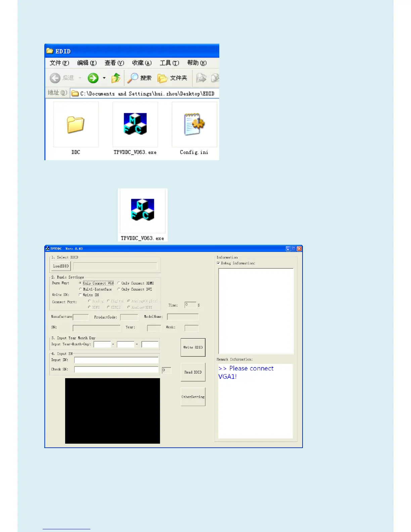Screen dimensions: 411x532
Task: Toggle the Debug Information checkbox
Action: pos(218,263)
